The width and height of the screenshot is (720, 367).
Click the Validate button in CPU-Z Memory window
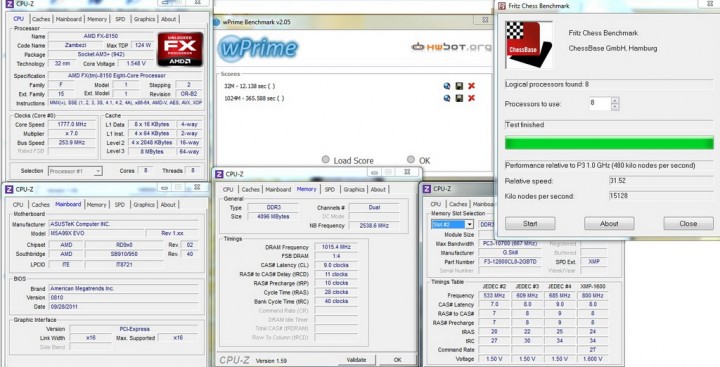click(x=356, y=360)
